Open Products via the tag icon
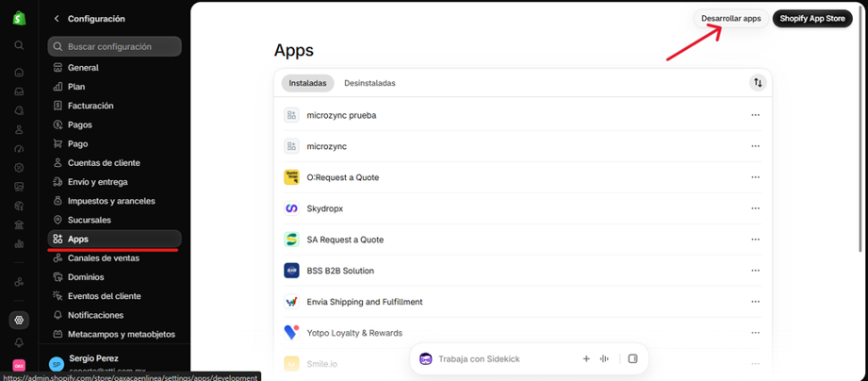 point(20,110)
